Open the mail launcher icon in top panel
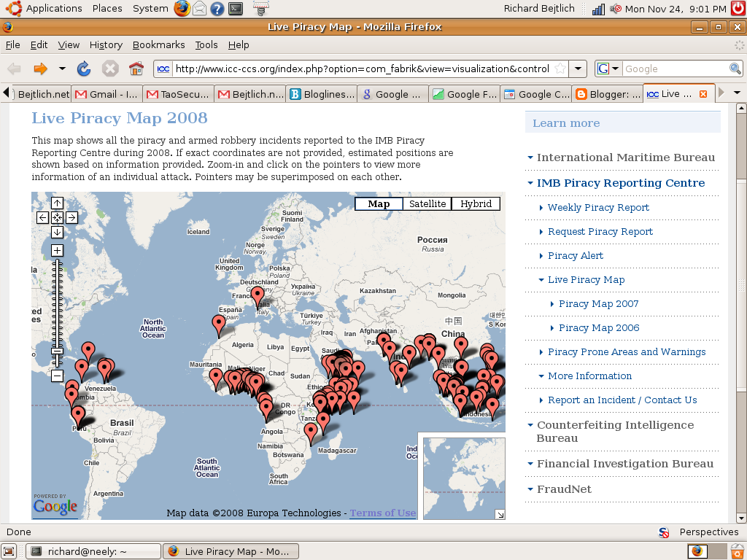This screenshot has width=747, height=560. (200, 9)
